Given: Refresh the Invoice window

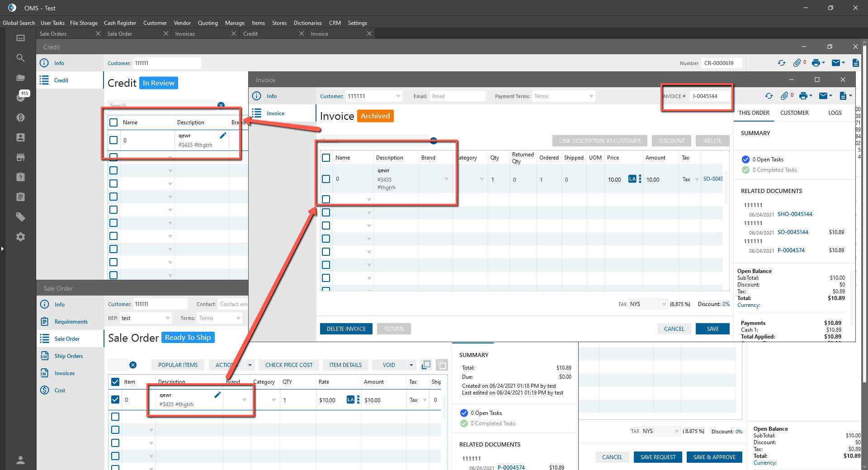Looking at the screenshot, I should [x=769, y=96].
